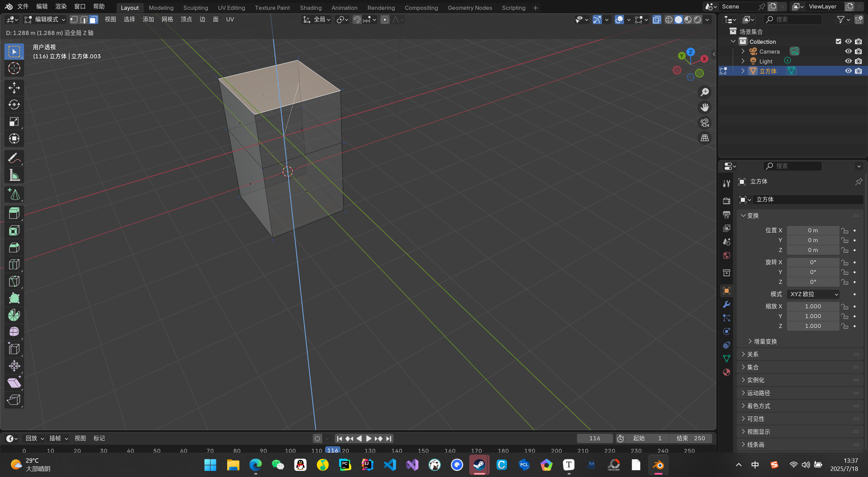Open the 编辑模式 mode dropdown
Image resolution: width=868 pixels, height=477 pixels.
click(45, 20)
